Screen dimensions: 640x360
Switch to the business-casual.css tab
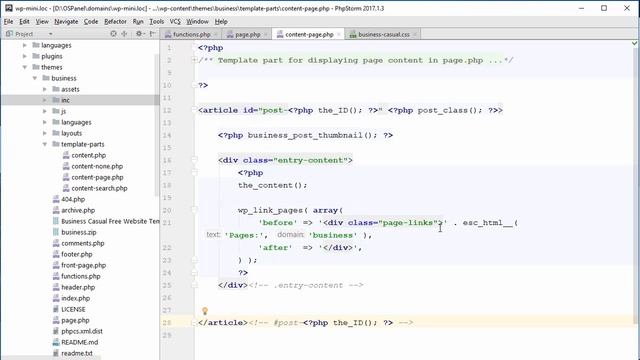[384, 35]
